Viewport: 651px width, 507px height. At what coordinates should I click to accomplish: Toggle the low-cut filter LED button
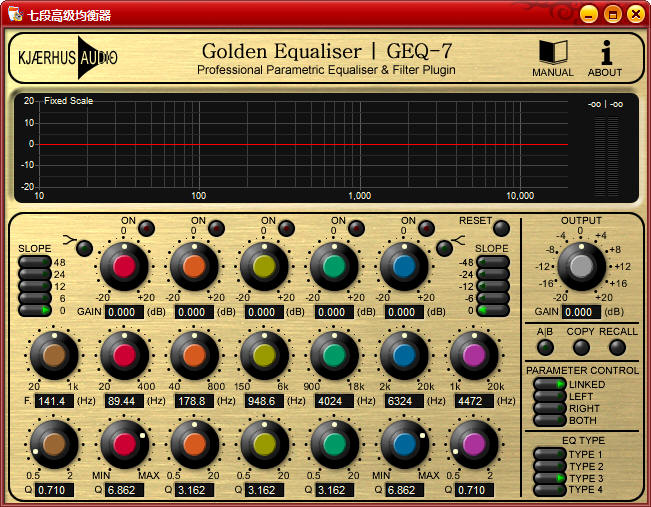click(x=84, y=248)
